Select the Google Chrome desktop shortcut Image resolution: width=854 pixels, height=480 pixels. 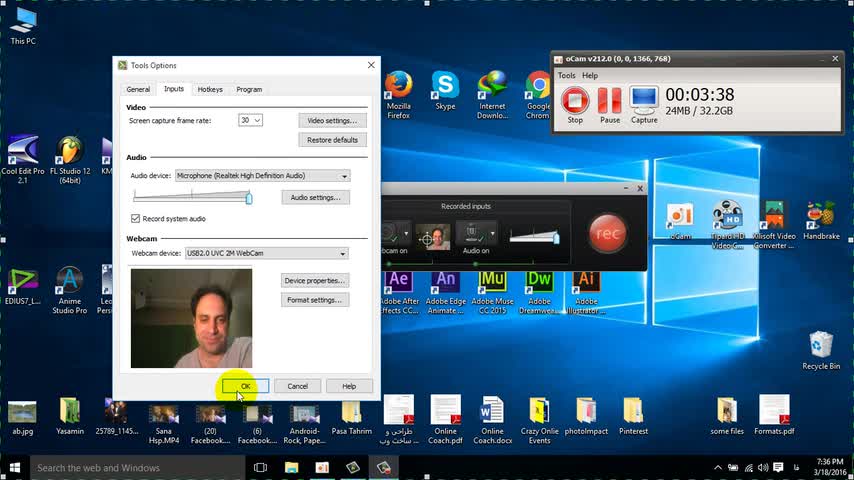(x=538, y=95)
